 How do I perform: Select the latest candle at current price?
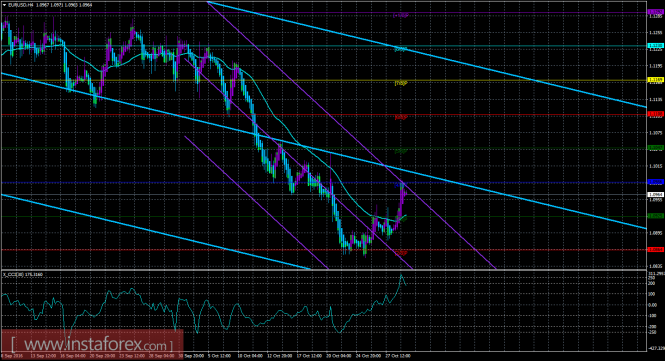pyautogui.click(x=405, y=193)
